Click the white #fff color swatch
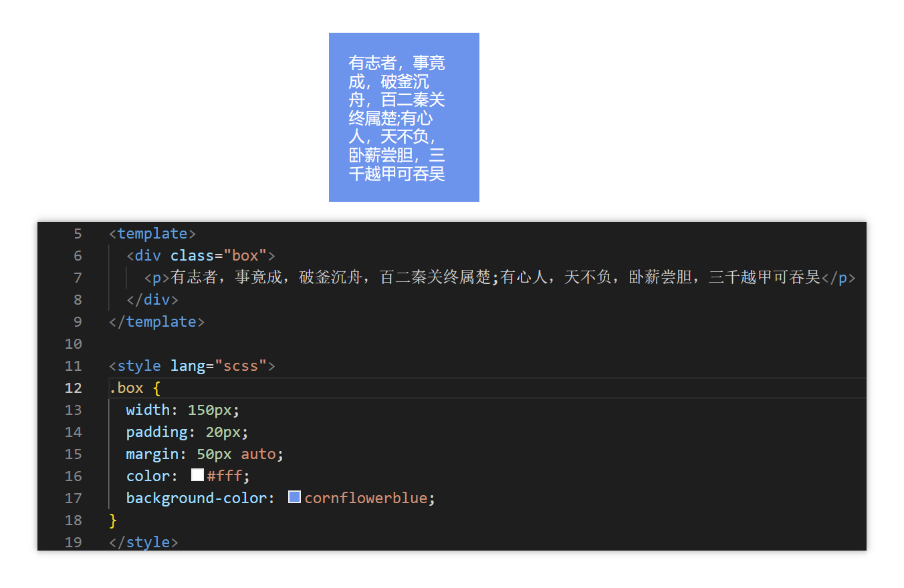This screenshot has width=904, height=588. (197, 475)
